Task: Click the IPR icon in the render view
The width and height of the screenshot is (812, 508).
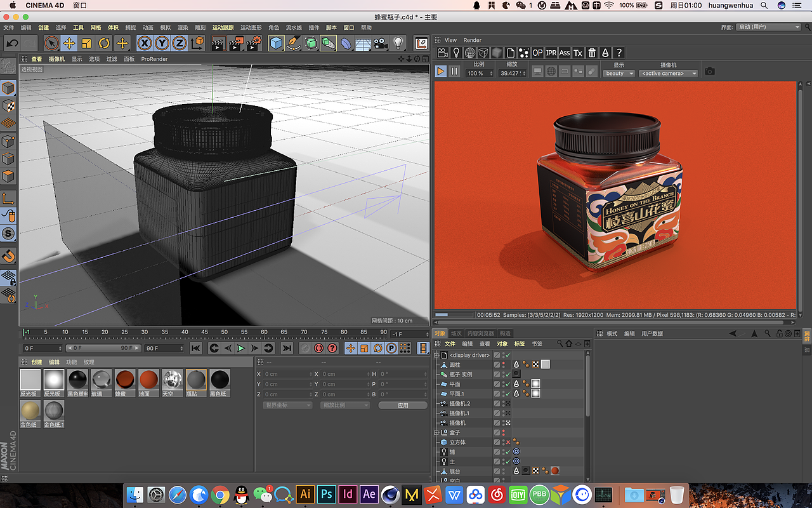Action: [x=551, y=53]
